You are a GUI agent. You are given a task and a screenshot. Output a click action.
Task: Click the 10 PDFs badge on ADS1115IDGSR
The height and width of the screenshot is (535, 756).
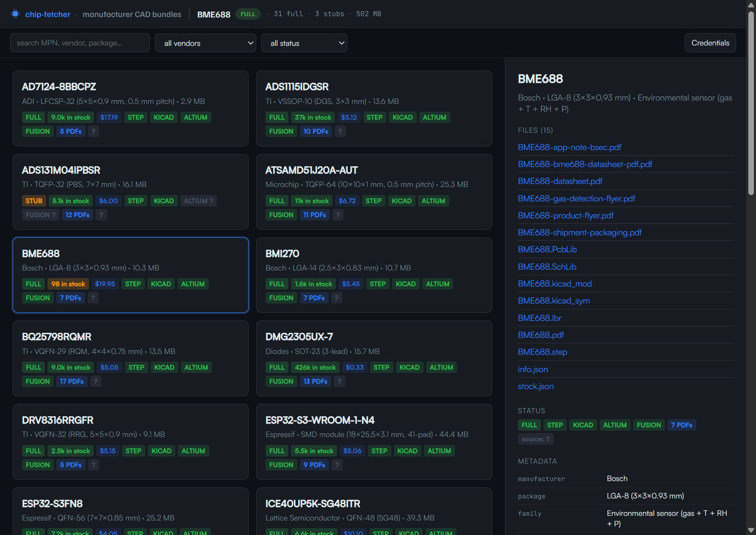[x=316, y=131]
